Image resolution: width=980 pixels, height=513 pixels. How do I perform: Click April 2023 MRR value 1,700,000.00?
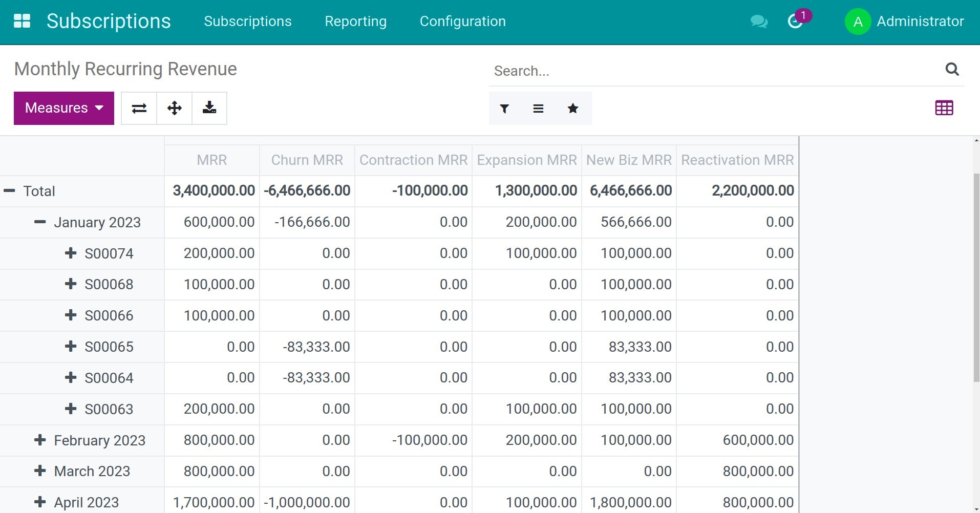(x=214, y=502)
